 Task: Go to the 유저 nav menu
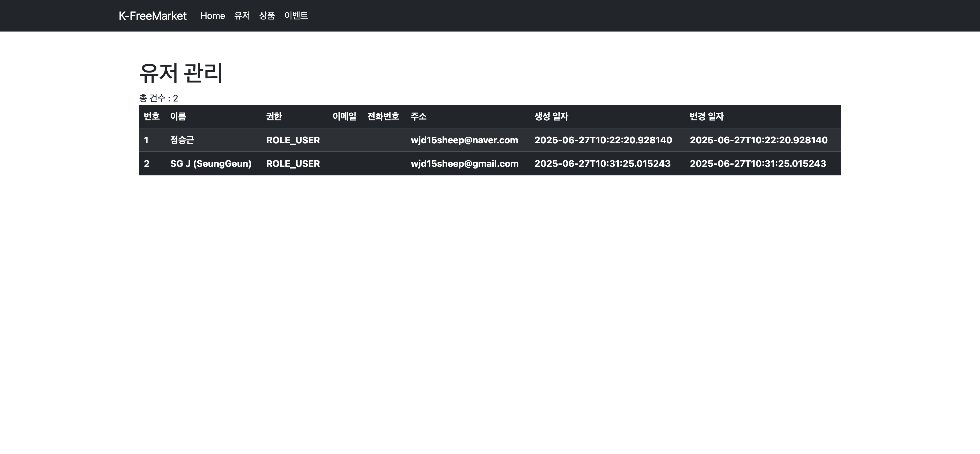242,15
